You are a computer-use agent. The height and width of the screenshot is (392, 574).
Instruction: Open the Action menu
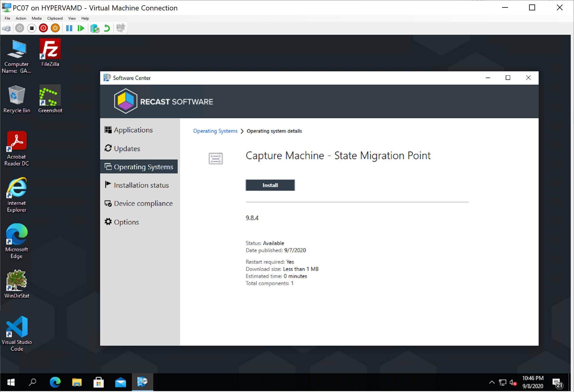[x=21, y=18]
